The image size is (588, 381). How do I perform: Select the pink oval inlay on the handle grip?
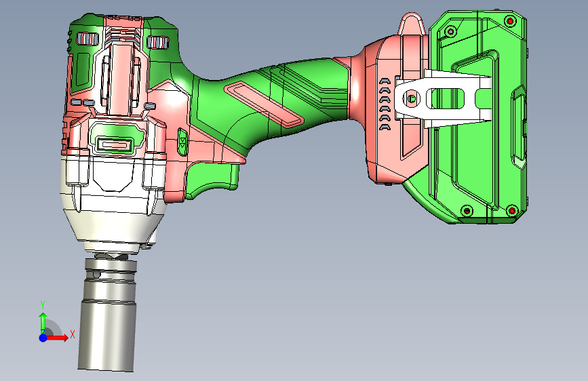[264, 104]
